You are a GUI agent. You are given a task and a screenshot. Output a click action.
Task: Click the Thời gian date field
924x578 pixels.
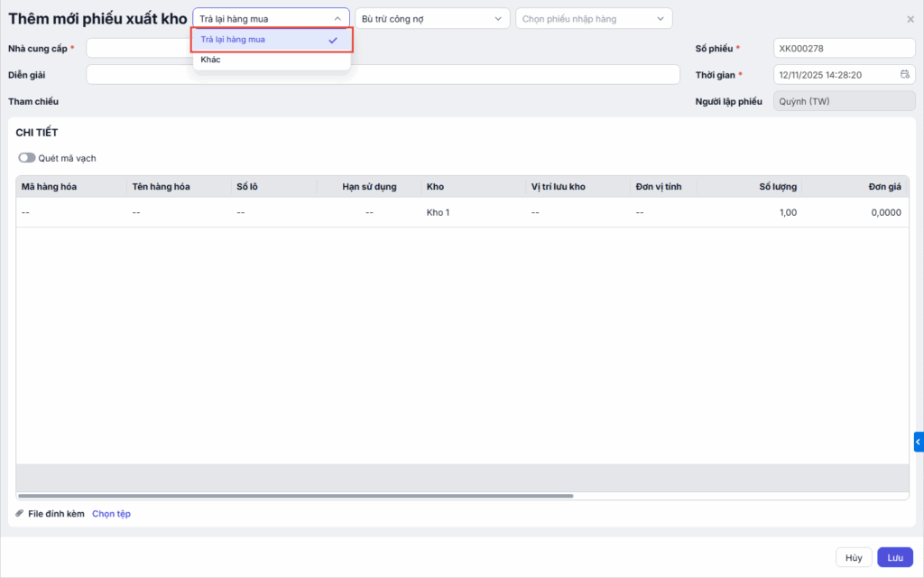844,75
